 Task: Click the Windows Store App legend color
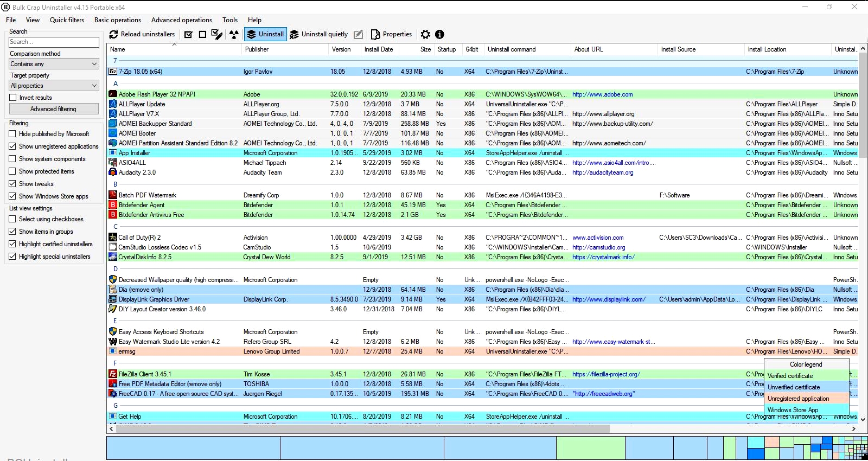click(x=807, y=410)
